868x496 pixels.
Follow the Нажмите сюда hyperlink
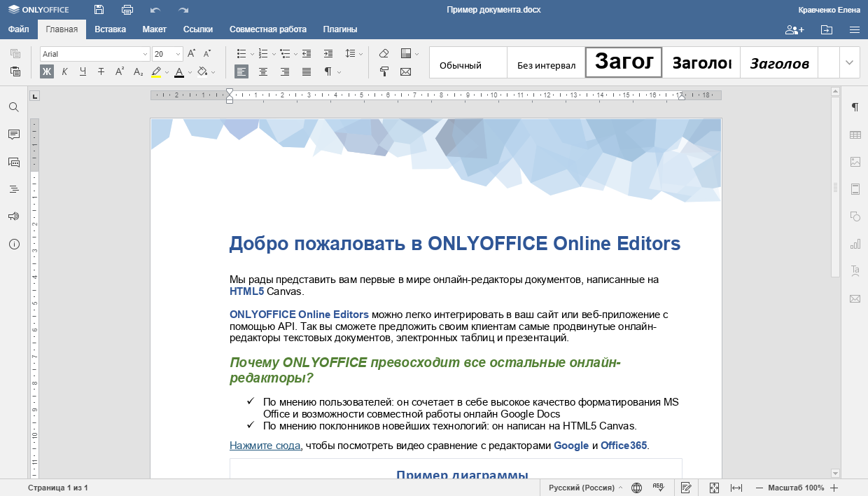265,446
